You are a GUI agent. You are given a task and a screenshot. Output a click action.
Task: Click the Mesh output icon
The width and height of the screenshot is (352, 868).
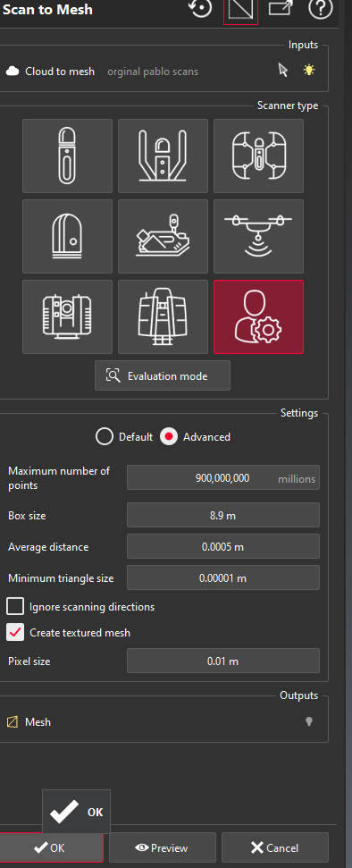[13, 722]
